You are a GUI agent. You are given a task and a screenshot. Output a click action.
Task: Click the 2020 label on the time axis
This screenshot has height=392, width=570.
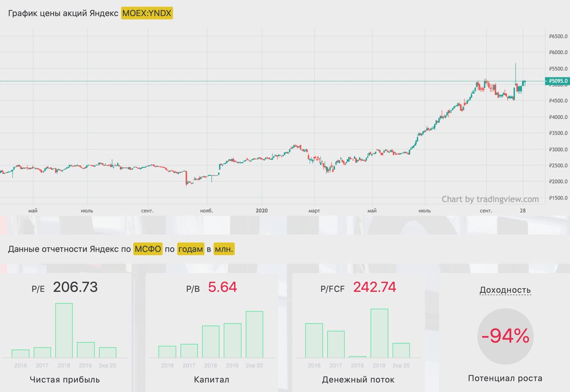pyautogui.click(x=262, y=211)
